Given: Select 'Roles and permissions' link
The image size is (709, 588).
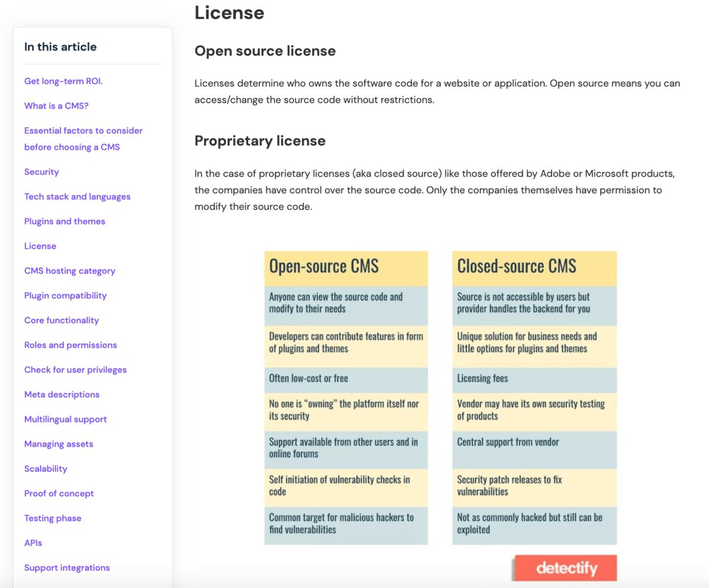Looking at the screenshot, I should point(70,345).
